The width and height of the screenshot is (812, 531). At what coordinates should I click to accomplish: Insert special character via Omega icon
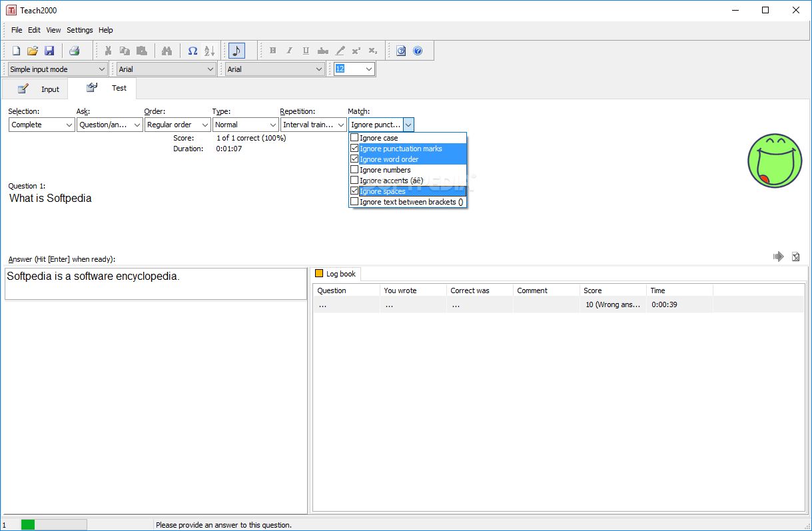tap(193, 51)
